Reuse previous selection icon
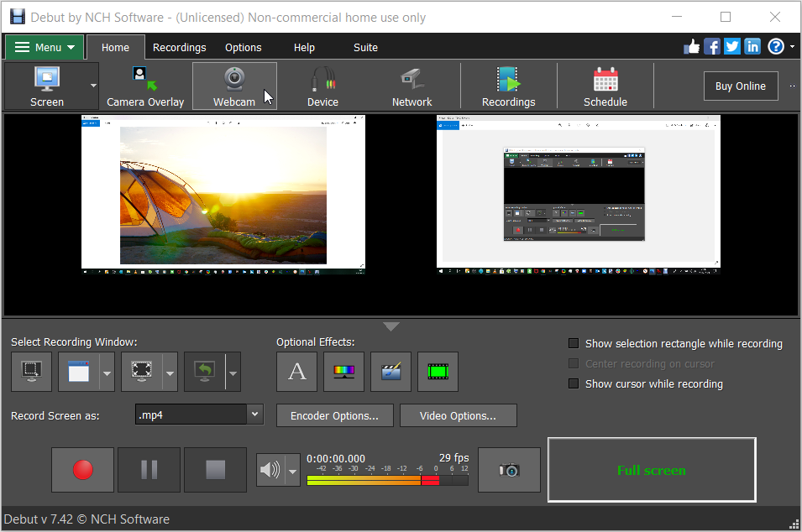802x532 pixels. [205, 372]
